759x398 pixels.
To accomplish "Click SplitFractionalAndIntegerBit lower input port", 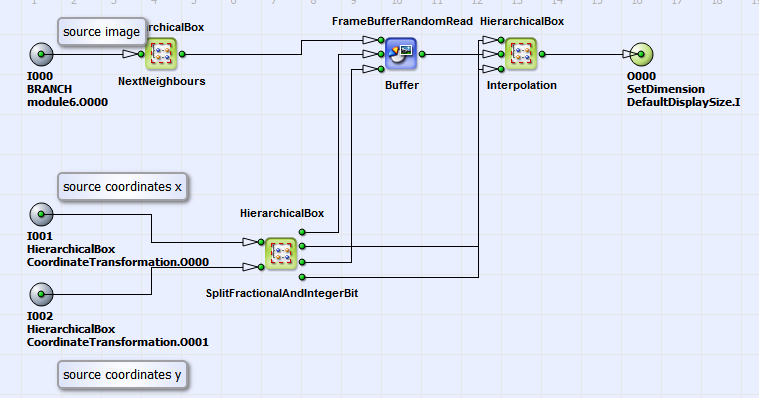I will pyautogui.click(x=261, y=267).
